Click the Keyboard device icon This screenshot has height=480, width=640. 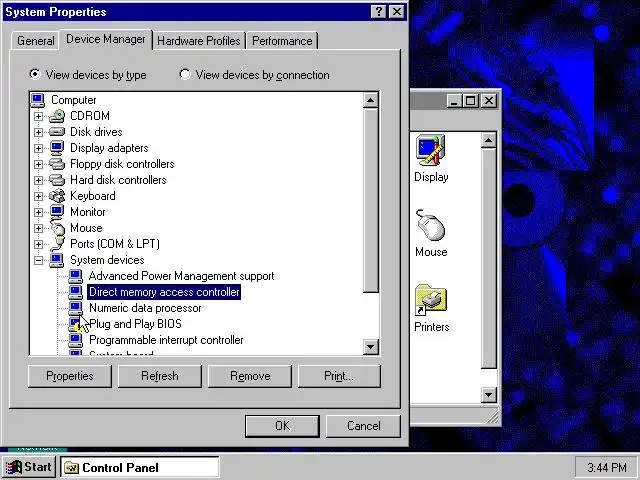[x=57, y=196]
